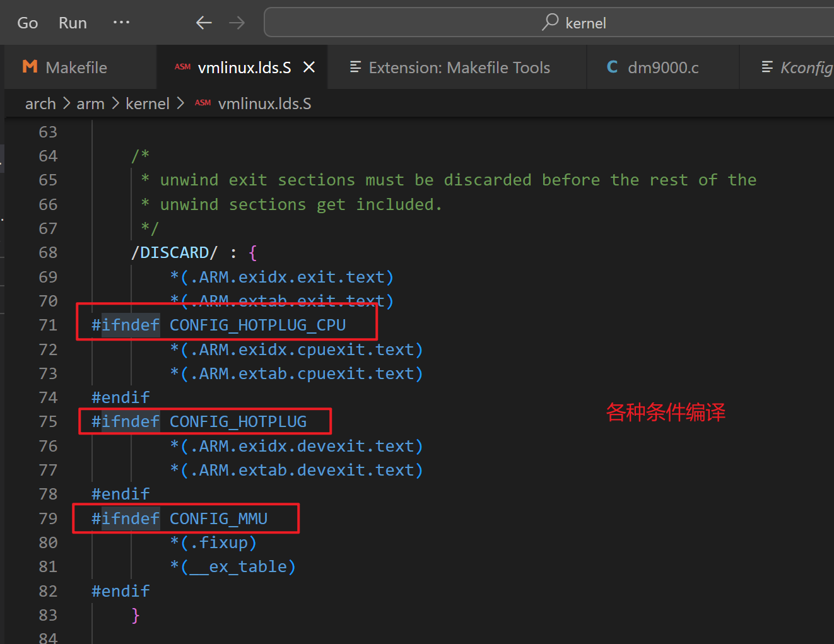The image size is (834, 644).
Task: Click #endif on line 74
Action: pyautogui.click(x=120, y=398)
